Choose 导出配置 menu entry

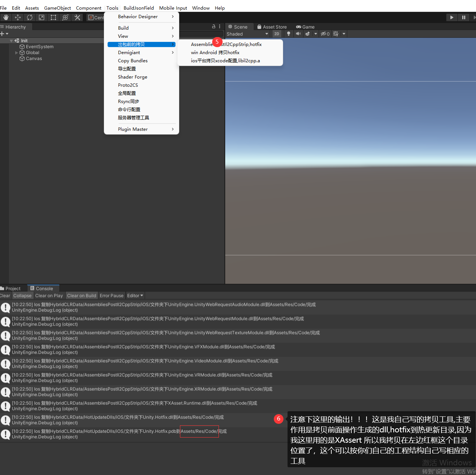click(x=141, y=69)
